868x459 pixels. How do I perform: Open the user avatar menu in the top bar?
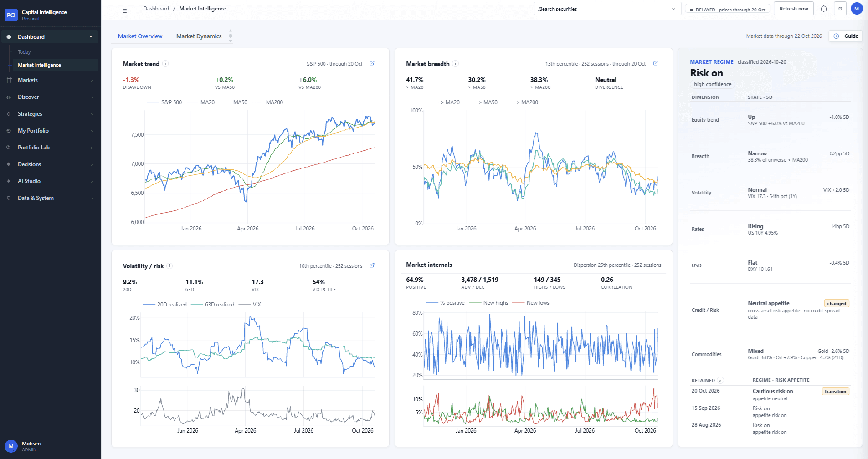click(x=857, y=9)
